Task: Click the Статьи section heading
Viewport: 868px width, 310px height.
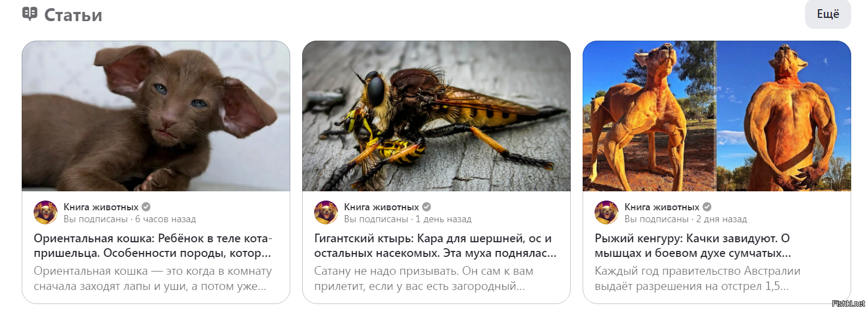Action: pyautogui.click(x=73, y=15)
